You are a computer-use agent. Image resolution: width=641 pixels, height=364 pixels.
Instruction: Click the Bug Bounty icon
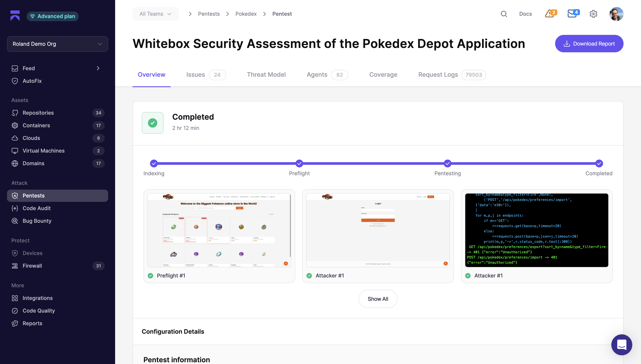(x=15, y=221)
